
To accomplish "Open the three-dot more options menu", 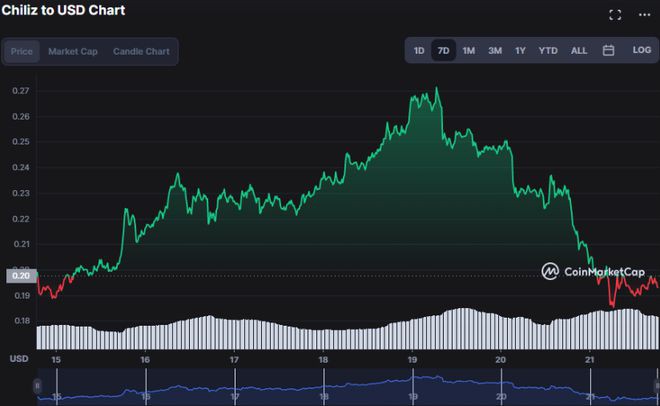I will tap(645, 15).
